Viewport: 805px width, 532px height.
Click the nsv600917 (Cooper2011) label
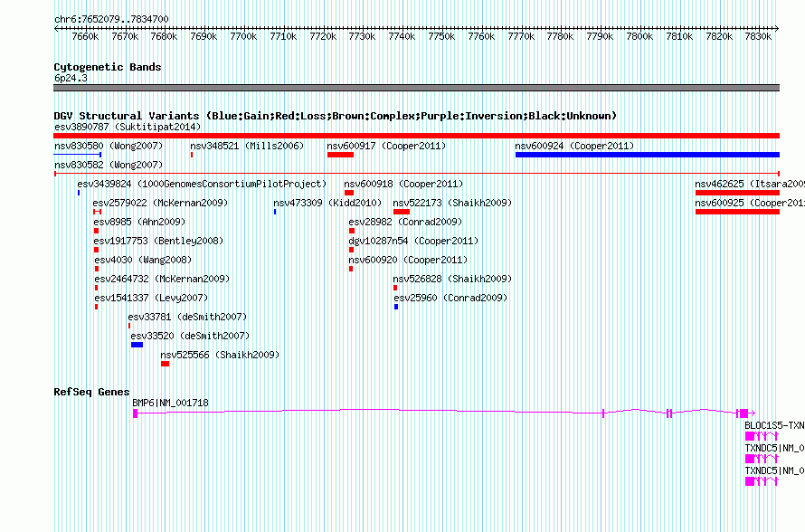tap(386, 146)
